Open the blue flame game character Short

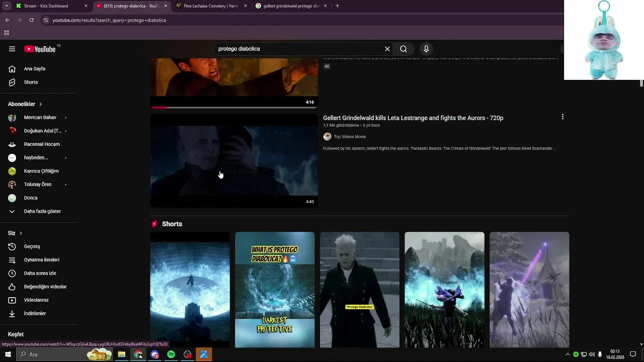445,290
